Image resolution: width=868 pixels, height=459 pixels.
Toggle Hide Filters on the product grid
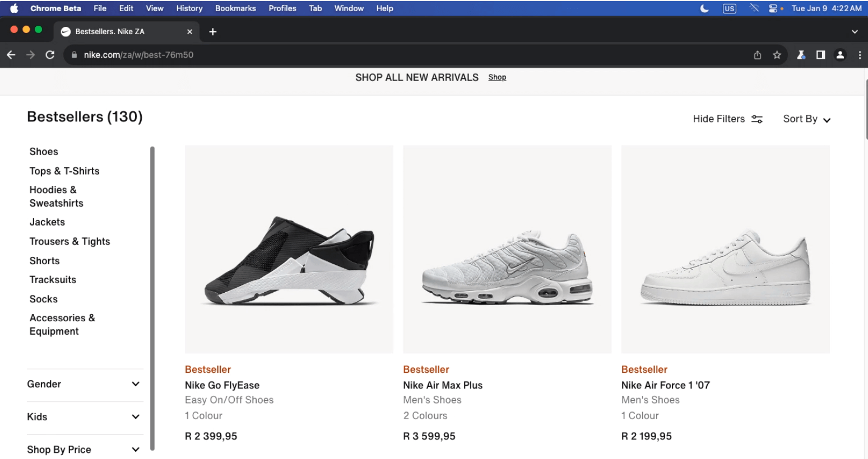727,119
